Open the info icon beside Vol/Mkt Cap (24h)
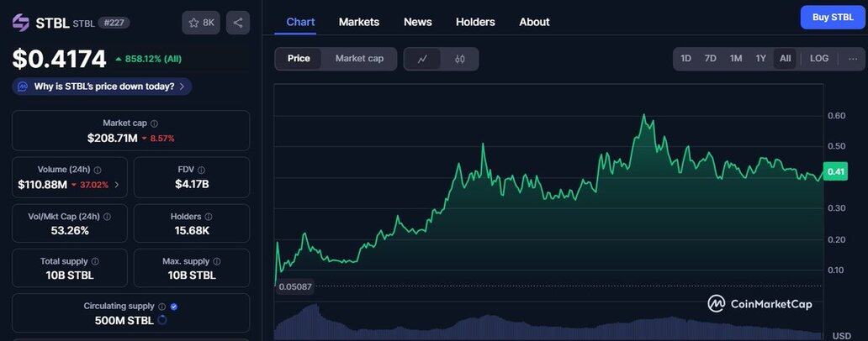The height and width of the screenshot is (341, 868). click(107, 217)
